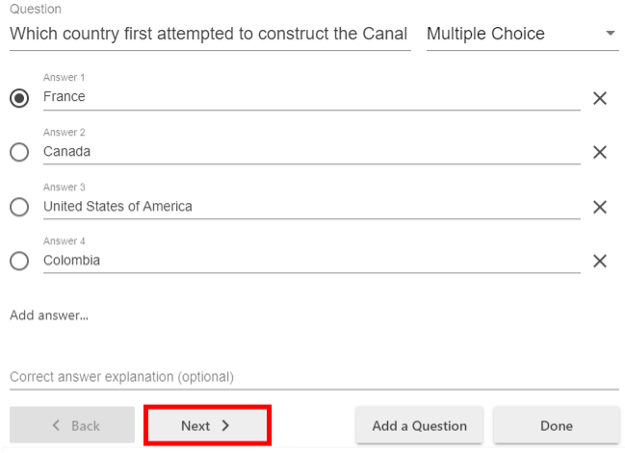The height and width of the screenshot is (453, 625).
Task: Click Done to finish the quiz
Action: click(x=556, y=426)
